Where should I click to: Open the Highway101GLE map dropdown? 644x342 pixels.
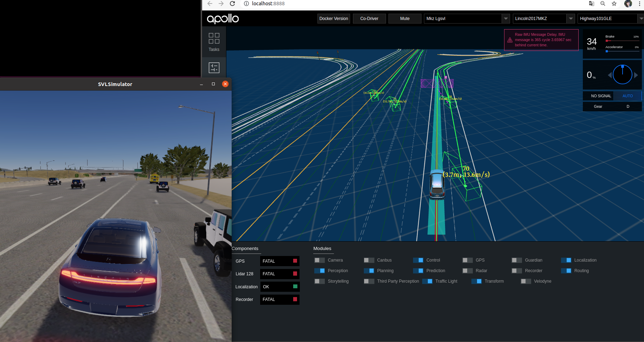611,19
